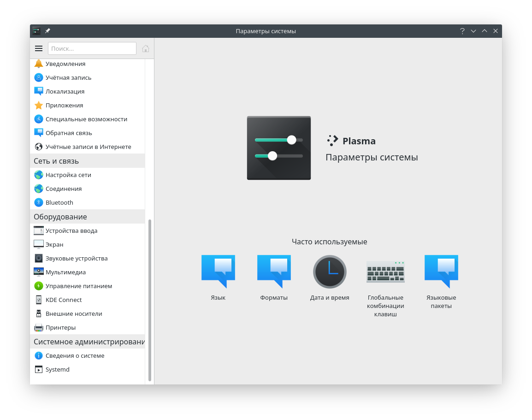Open Экран monitor icon
532x420 pixels.
(39, 245)
